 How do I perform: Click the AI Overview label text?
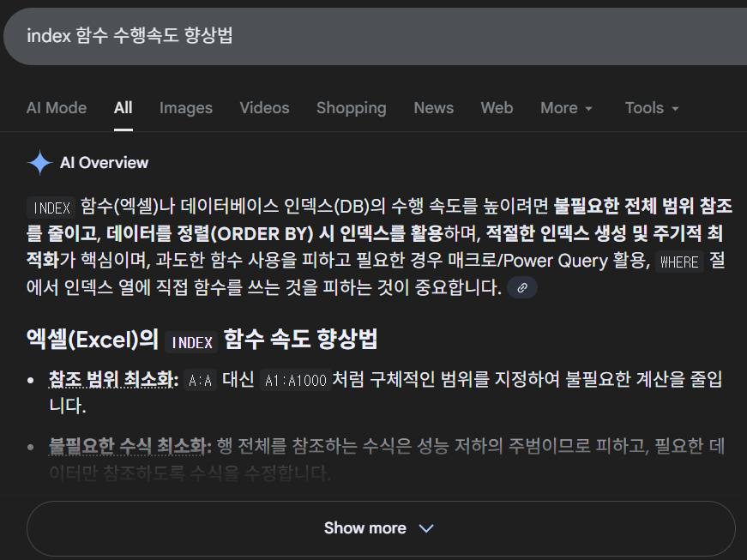click(104, 163)
